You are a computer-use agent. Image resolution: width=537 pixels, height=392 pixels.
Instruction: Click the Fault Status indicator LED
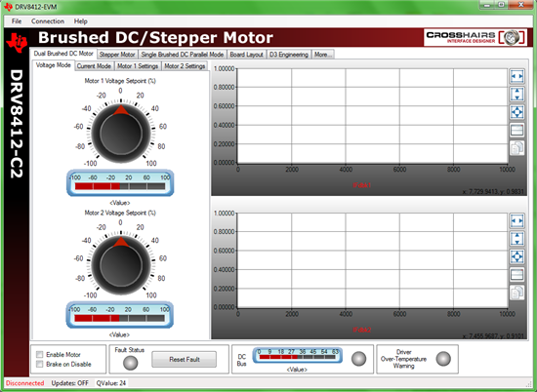[x=131, y=363]
